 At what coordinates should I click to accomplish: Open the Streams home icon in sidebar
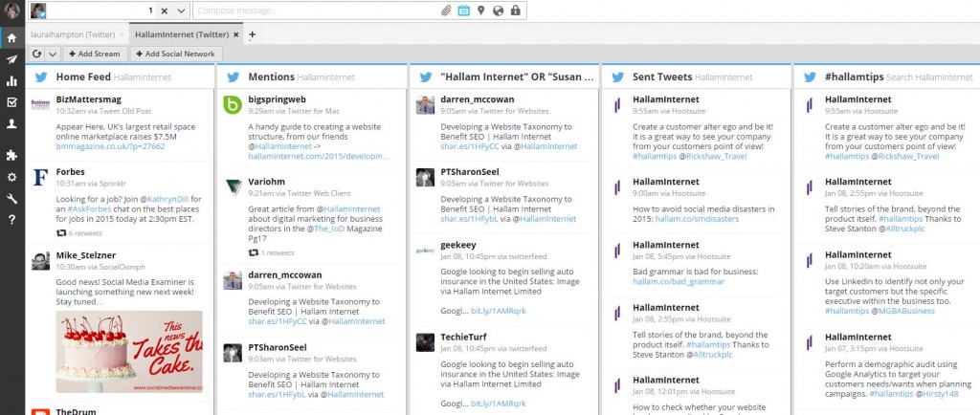(11, 38)
